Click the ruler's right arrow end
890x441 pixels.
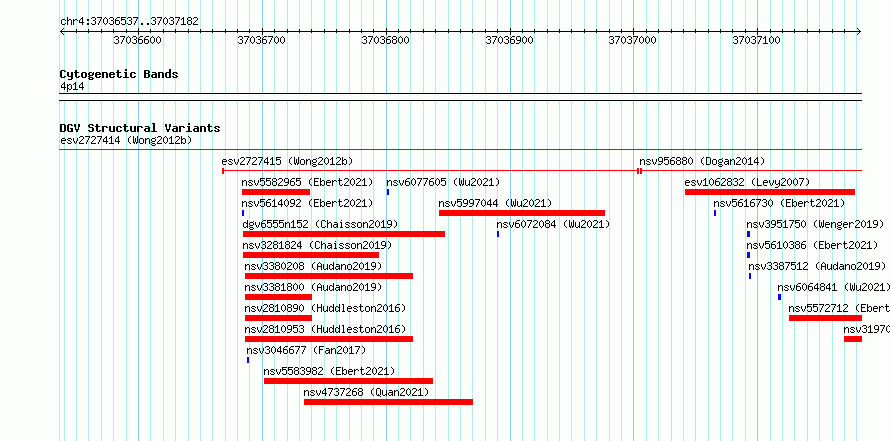tap(859, 32)
